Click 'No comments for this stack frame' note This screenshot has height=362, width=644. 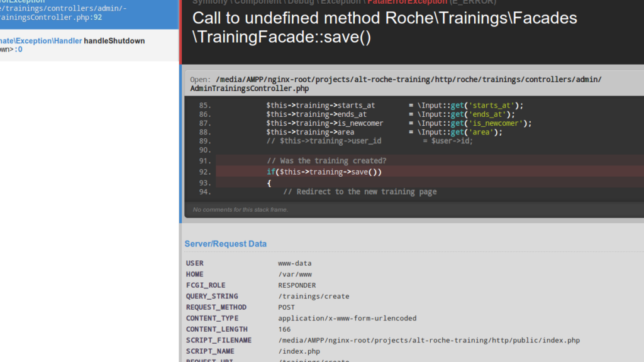(240, 210)
